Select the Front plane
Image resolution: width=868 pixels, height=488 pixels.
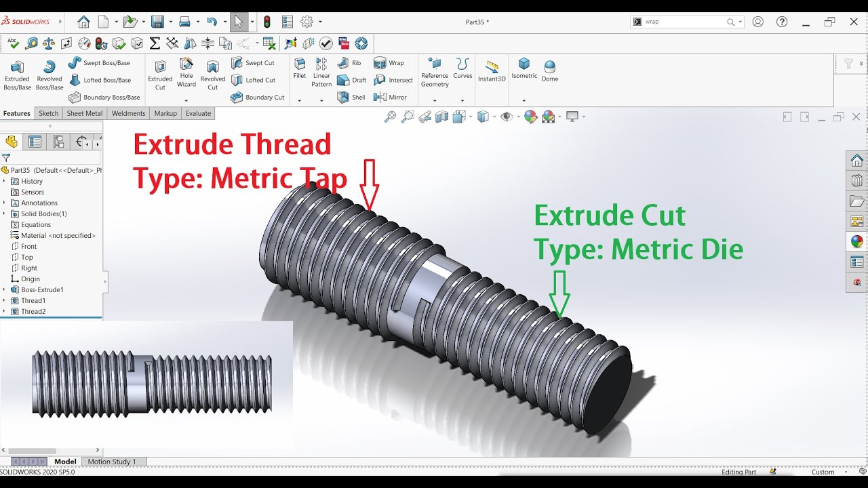click(x=29, y=246)
